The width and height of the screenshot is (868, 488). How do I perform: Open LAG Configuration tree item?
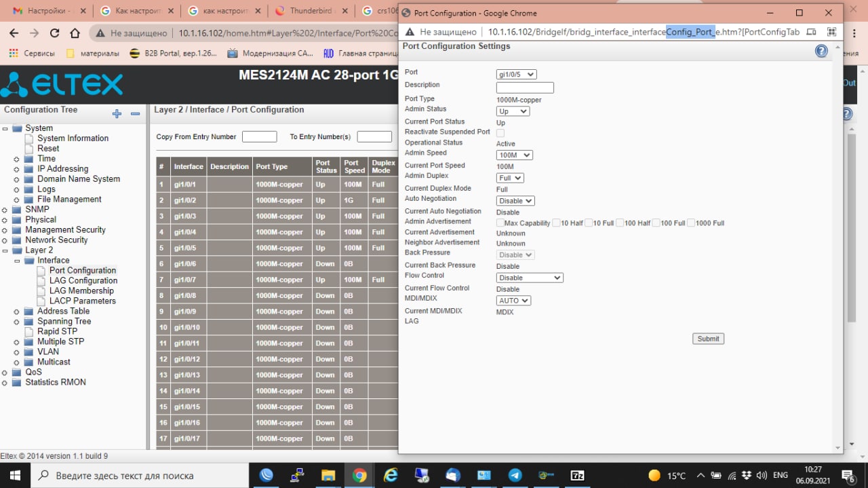coord(83,281)
